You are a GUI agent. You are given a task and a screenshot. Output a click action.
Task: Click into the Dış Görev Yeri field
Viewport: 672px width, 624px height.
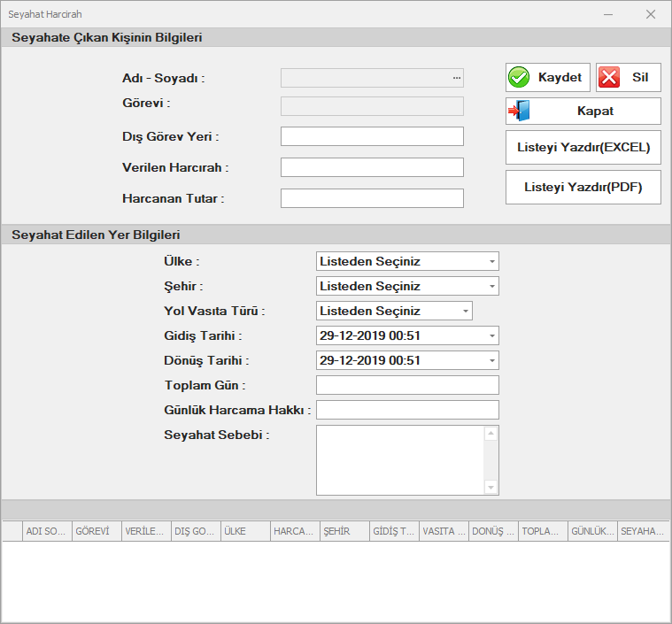click(372, 136)
